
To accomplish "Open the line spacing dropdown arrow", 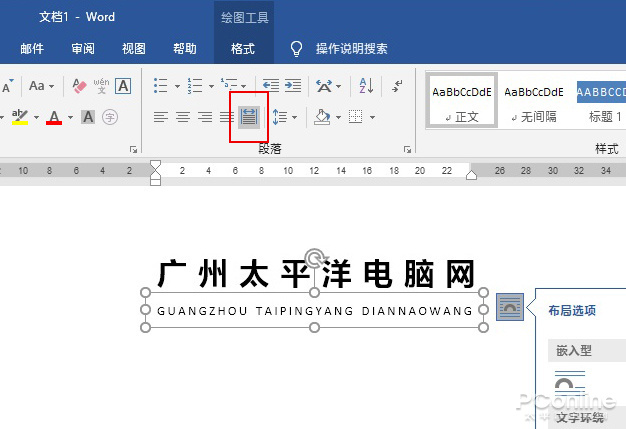I will (x=294, y=117).
